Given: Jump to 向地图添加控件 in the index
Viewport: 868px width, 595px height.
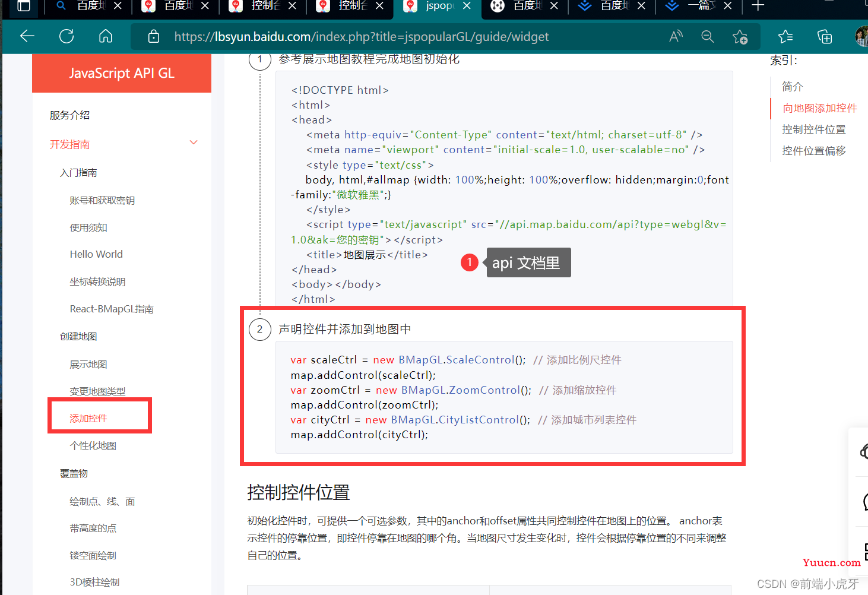Looking at the screenshot, I should click(x=819, y=108).
